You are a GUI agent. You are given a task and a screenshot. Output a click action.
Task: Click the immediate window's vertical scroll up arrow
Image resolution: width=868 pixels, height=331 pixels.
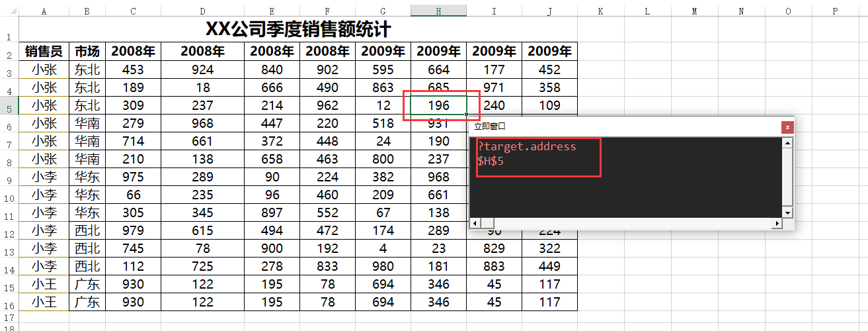[x=787, y=144]
